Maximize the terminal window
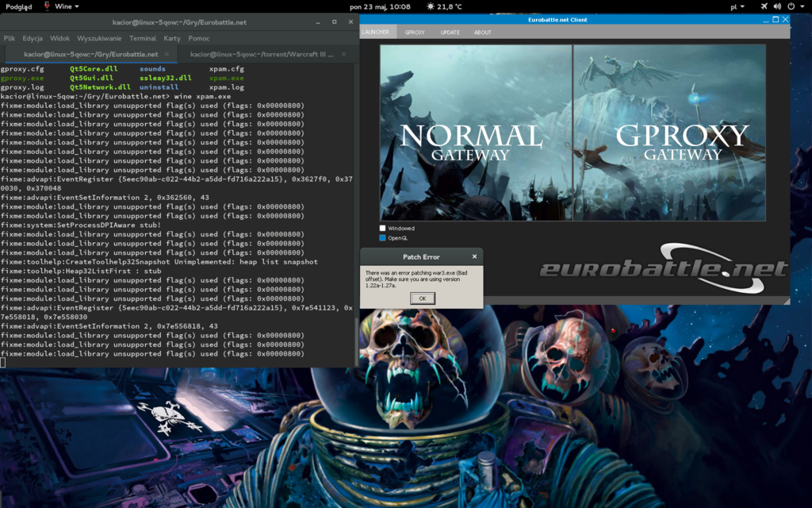 coord(334,22)
